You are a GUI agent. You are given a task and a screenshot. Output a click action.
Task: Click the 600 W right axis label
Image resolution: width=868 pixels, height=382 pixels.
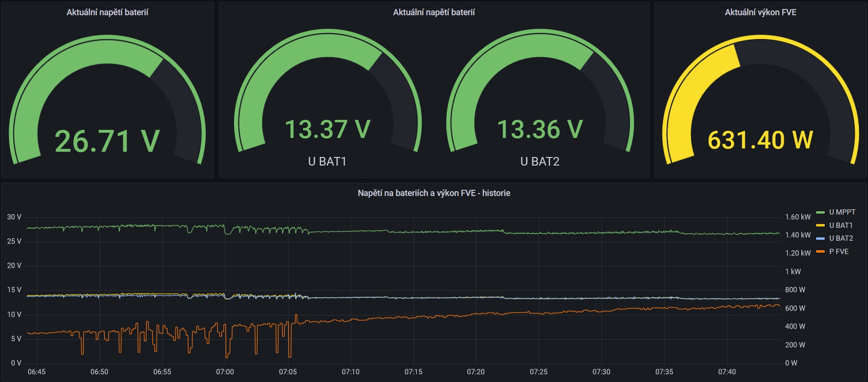coord(795,308)
